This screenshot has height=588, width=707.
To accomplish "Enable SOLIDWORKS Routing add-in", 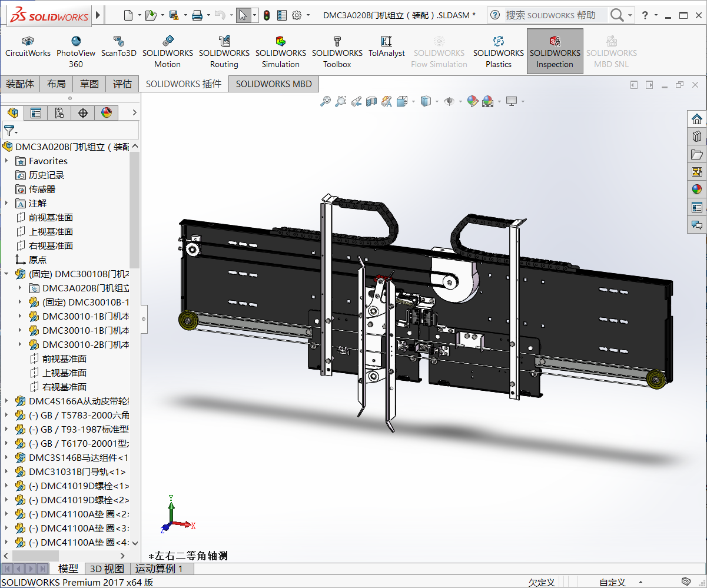I will (224, 52).
